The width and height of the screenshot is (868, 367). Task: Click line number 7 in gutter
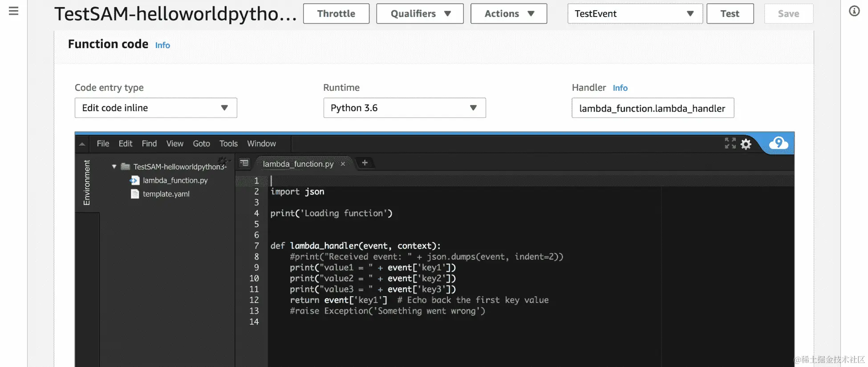(256, 246)
